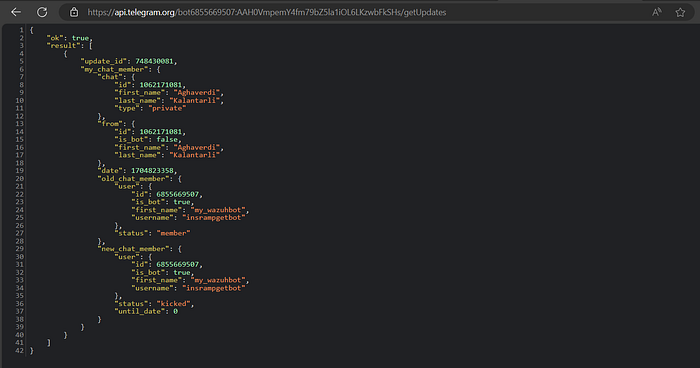This screenshot has height=368, width=700.
Task: Select date value 1704823358
Action: (152, 171)
